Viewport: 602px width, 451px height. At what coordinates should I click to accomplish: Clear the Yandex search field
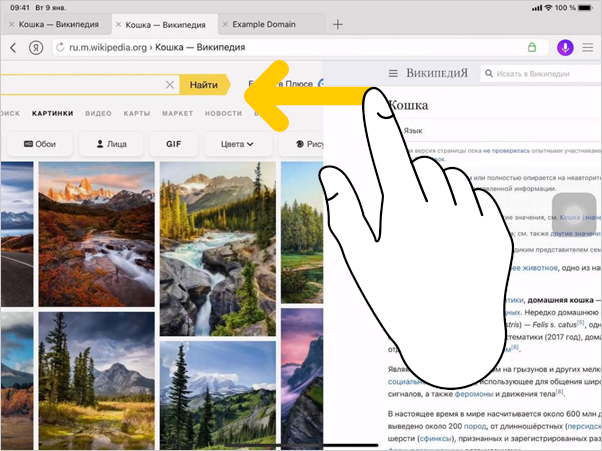point(169,85)
